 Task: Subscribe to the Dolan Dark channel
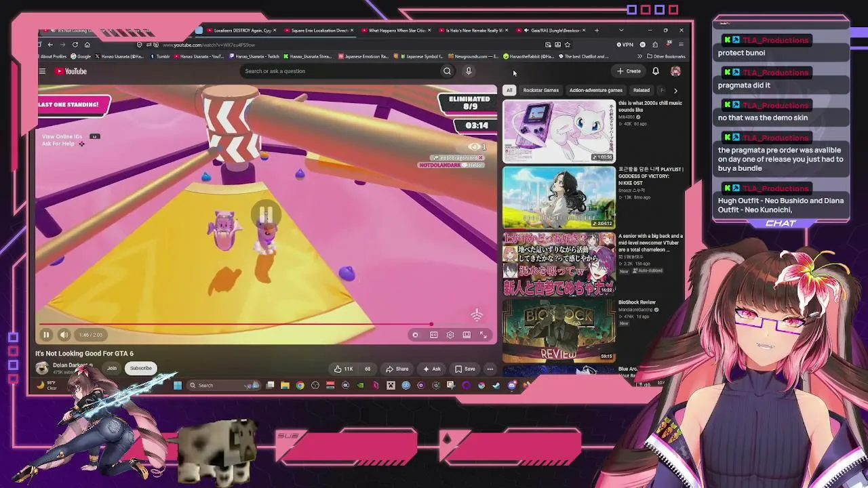tap(141, 368)
